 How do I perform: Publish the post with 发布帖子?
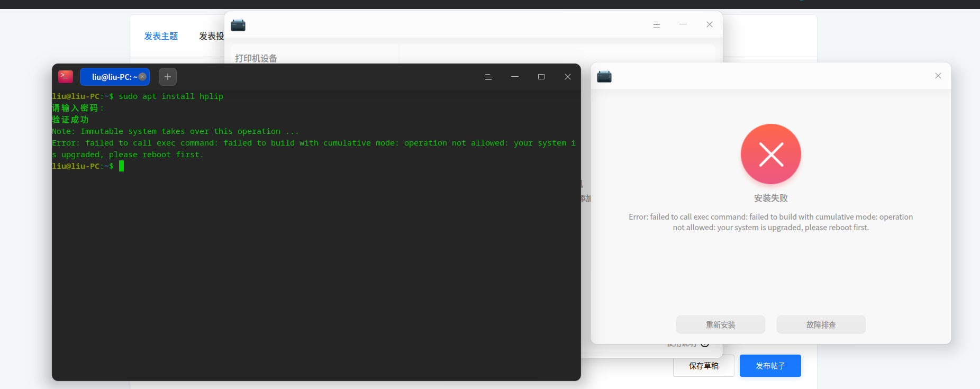click(770, 366)
